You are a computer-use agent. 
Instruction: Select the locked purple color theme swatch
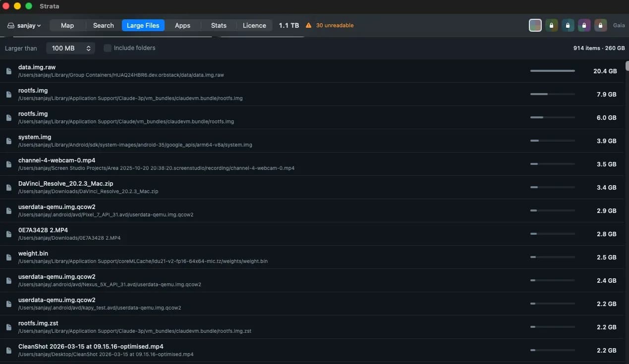tap(584, 25)
